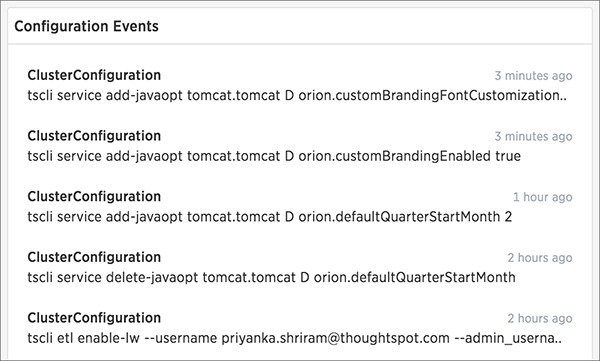This screenshot has height=361, width=600.
Task: Expand truncated ellipsis of customBrandingFontCustomization line
Action: point(563,99)
